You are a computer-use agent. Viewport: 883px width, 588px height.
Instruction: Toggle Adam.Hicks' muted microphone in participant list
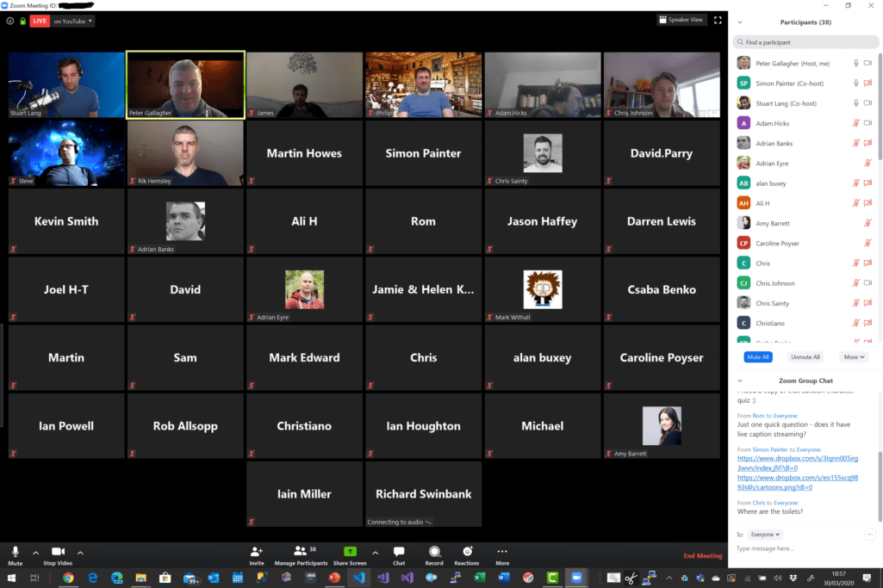click(x=855, y=123)
